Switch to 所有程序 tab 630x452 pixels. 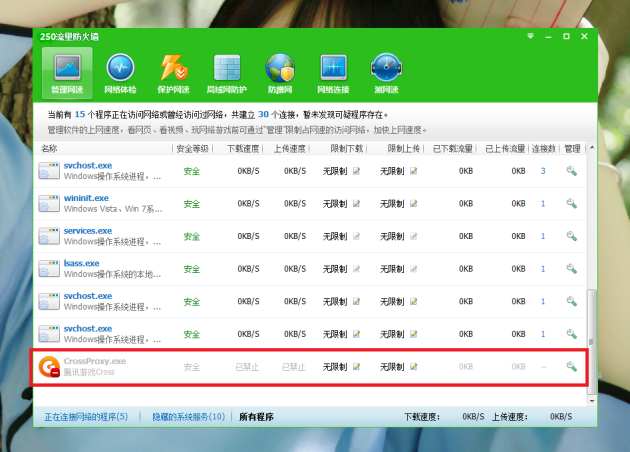click(x=256, y=417)
